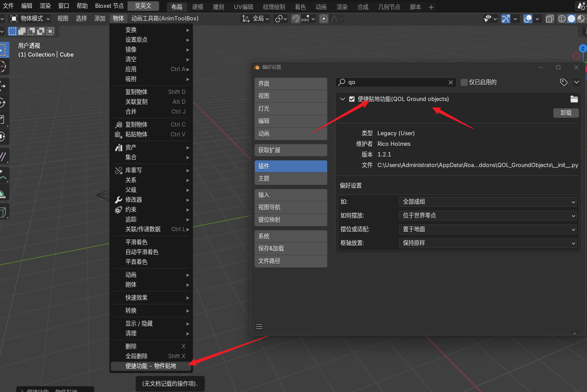Switch viewport to solid shading
Image resolution: width=587 pixels, height=392 pixels.
(572, 18)
